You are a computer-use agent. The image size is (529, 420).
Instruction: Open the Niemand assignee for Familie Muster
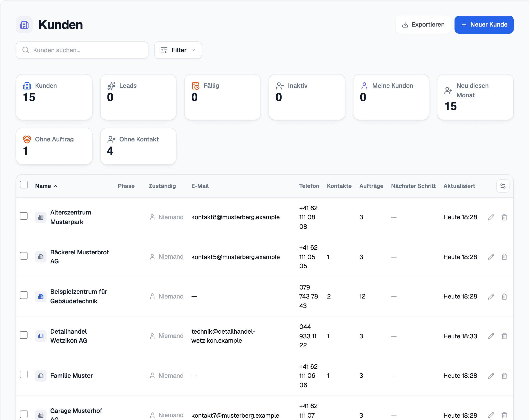[166, 376]
